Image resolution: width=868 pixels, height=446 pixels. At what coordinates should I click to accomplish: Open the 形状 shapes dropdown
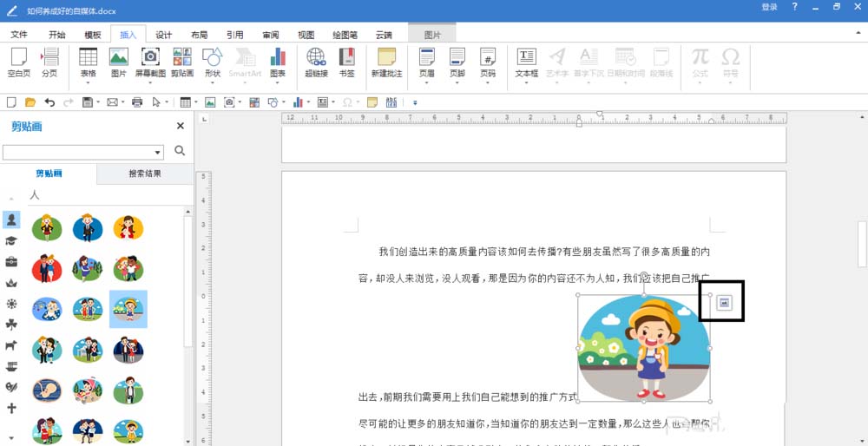point(213,75)
